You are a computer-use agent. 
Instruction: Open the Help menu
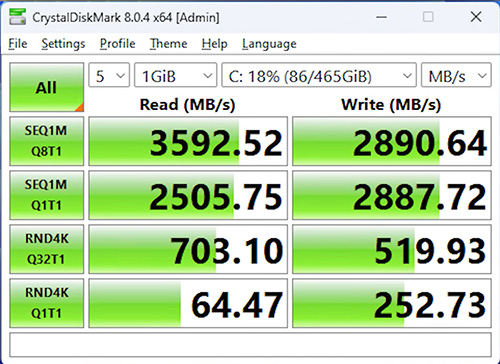[215, 44]
